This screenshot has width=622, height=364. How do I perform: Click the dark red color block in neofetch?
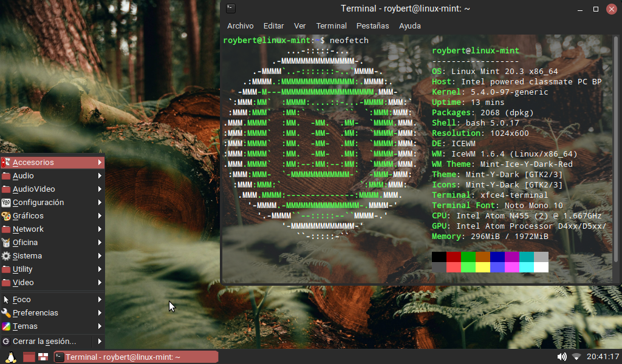[453, 257]
